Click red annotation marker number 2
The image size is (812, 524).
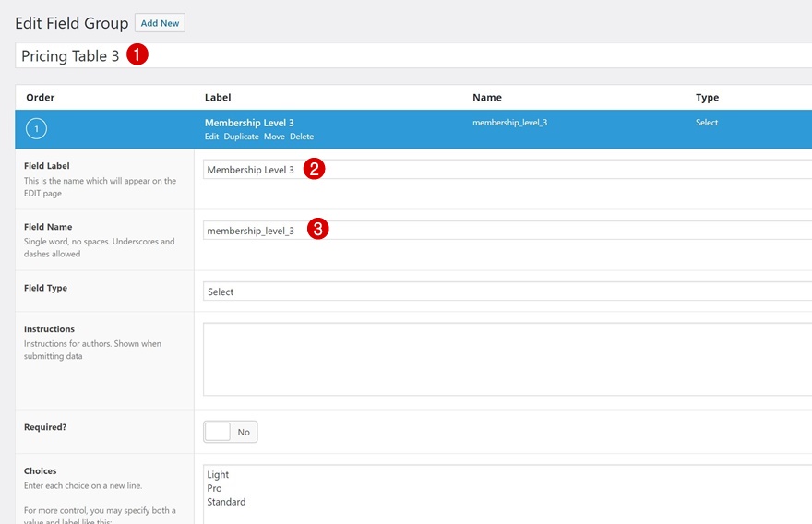(x=315, y=169)
